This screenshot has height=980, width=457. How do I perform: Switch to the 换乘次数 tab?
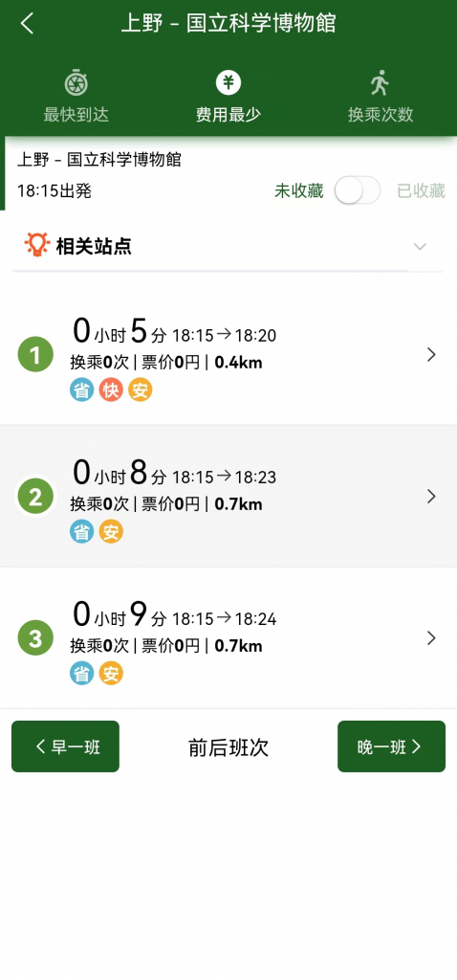(381, 98)
